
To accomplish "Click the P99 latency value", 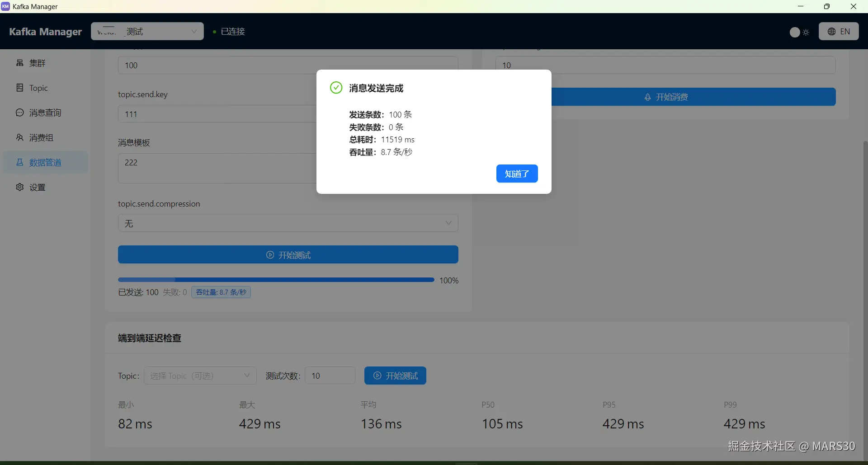I will point(745,424).
